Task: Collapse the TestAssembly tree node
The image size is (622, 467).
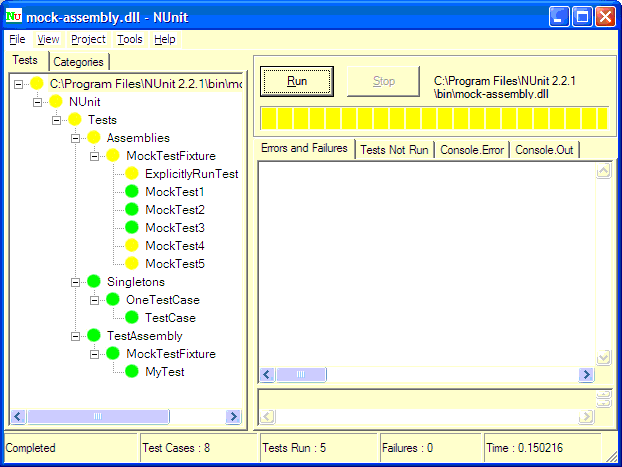Action: (x=75, y=336)
